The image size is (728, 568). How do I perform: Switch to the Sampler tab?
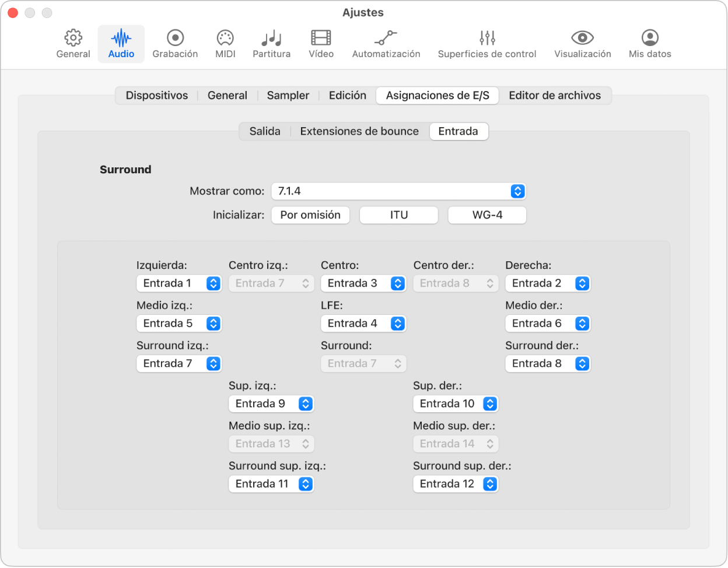[x=288, y=96]
